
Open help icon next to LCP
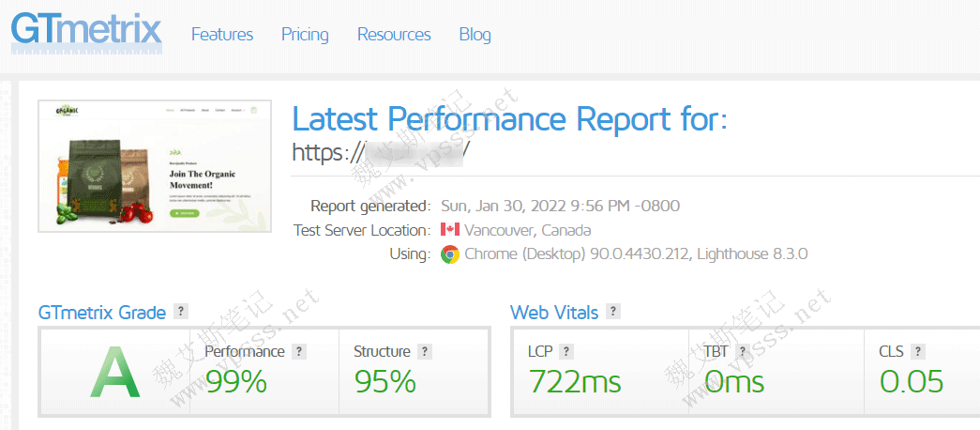[x=566, y=351]
